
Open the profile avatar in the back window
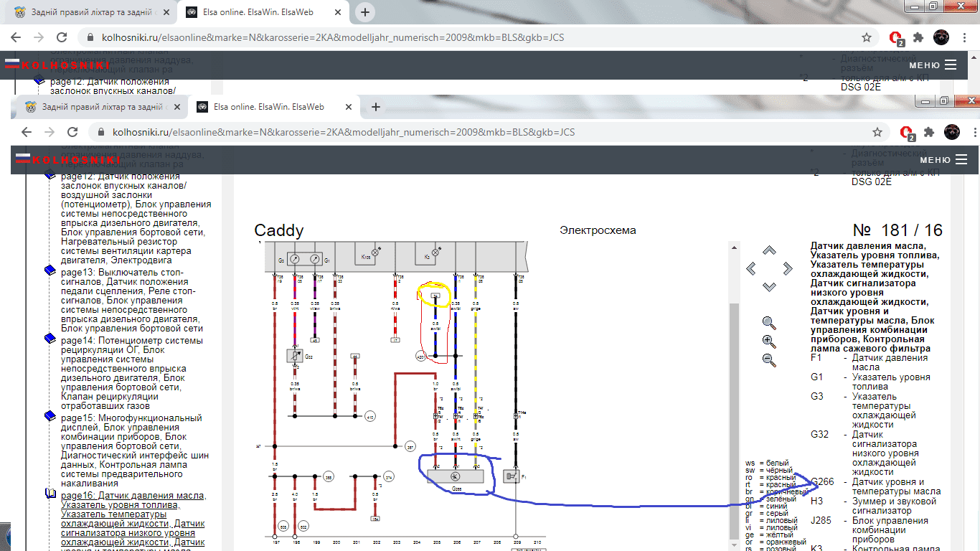(x=941, y=37)
